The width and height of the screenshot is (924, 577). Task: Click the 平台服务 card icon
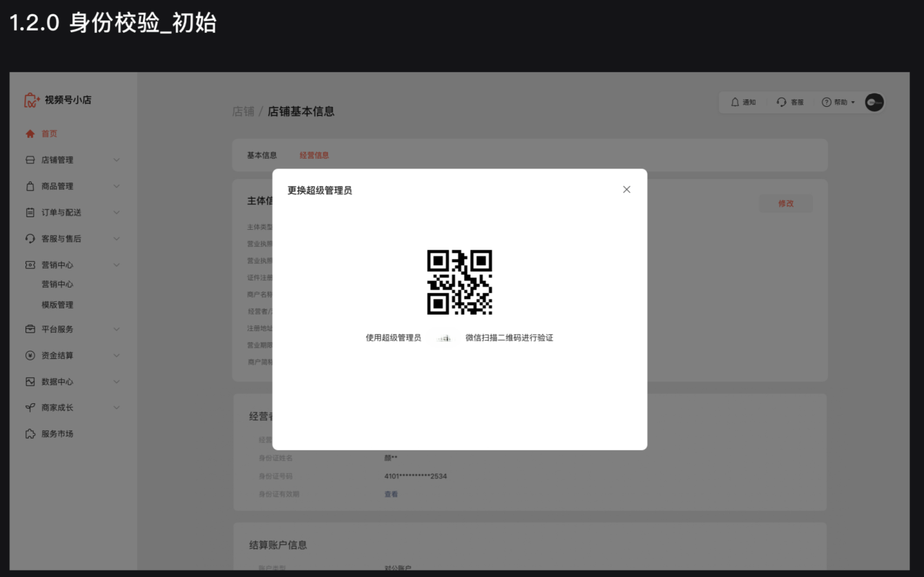point(30,329)
